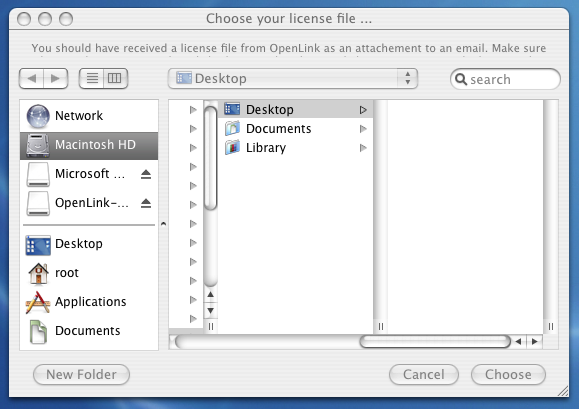Screen dimensions: 579x409
Task: Open Applications from the sidebar
Action: point(89,302)
